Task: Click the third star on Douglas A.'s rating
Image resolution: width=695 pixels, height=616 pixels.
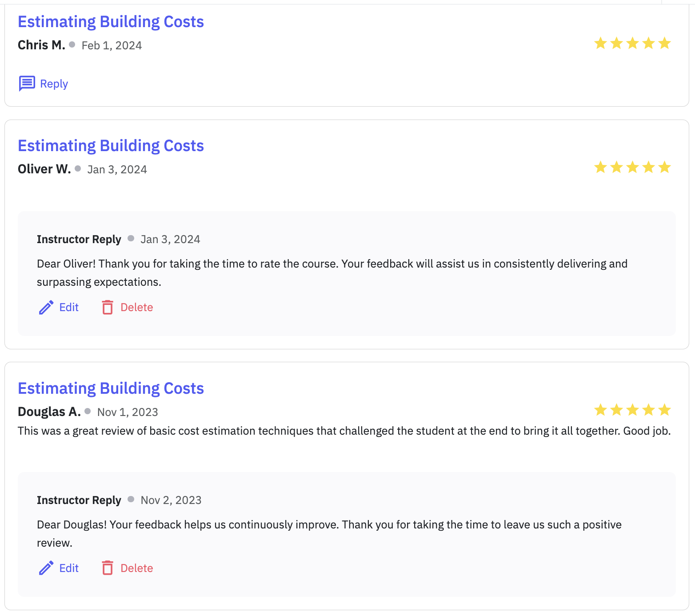Action: [632, 410]
